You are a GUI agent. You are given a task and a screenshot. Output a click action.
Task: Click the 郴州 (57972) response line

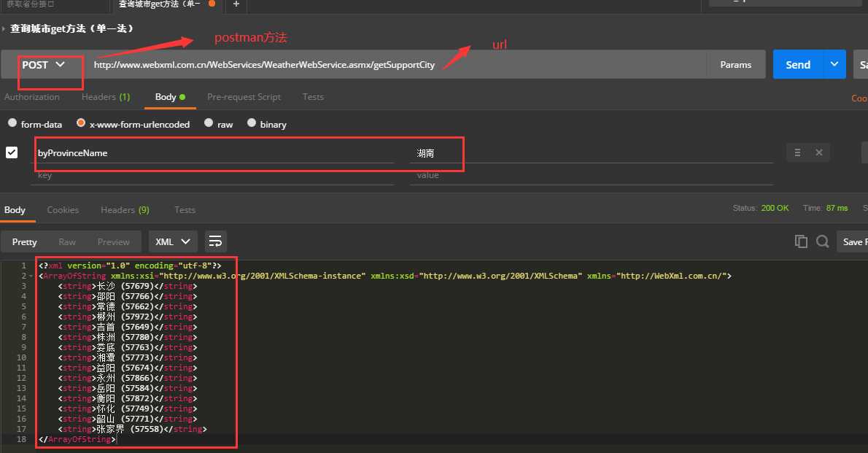point(128,317)
